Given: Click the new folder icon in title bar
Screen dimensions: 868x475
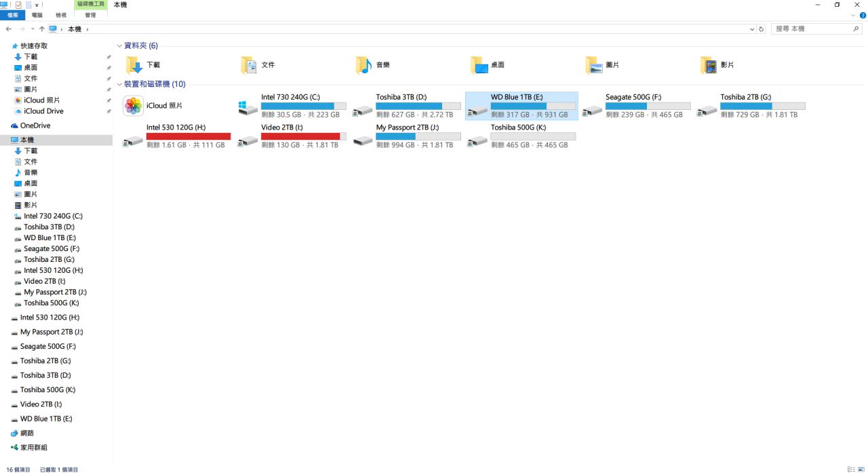Looking at the screenshot, I should tap(28, 5).
